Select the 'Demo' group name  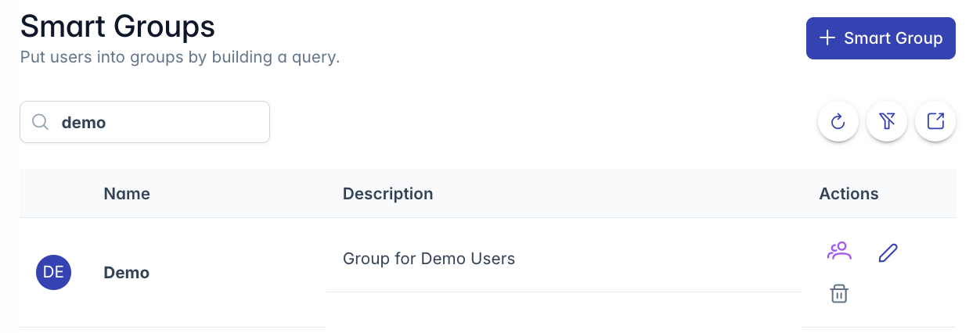coord(127,273)
